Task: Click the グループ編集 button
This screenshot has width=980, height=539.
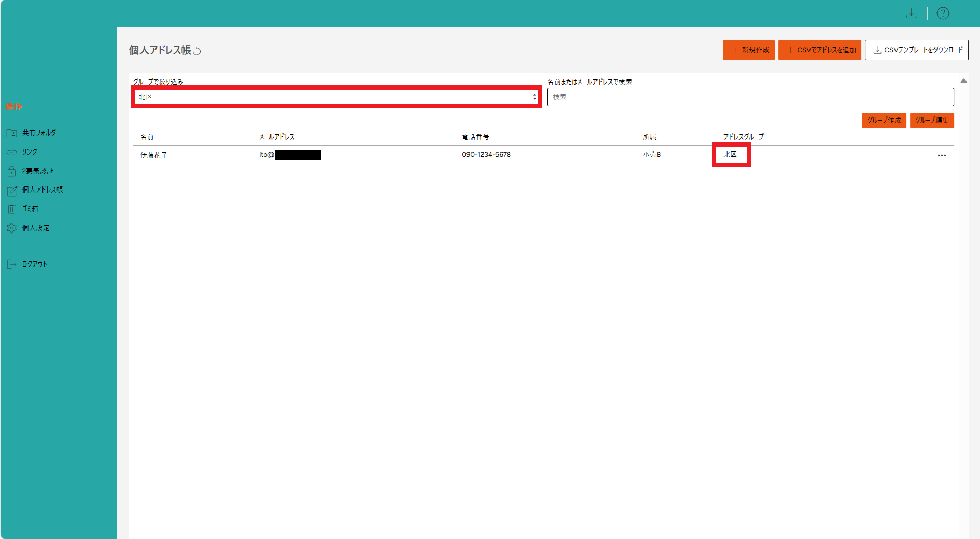Action: click(x=932, y=120)
